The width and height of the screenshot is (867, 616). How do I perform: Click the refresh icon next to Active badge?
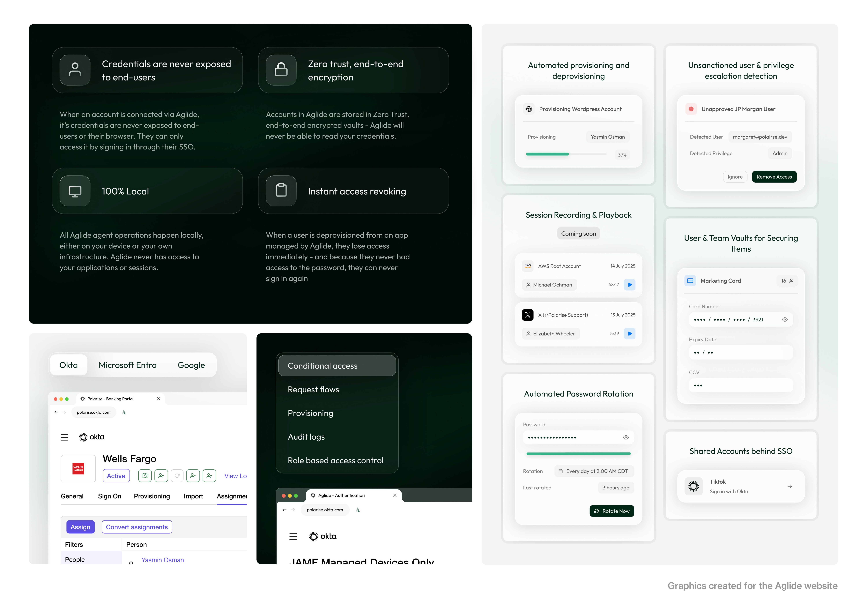[x=177, y=476]
